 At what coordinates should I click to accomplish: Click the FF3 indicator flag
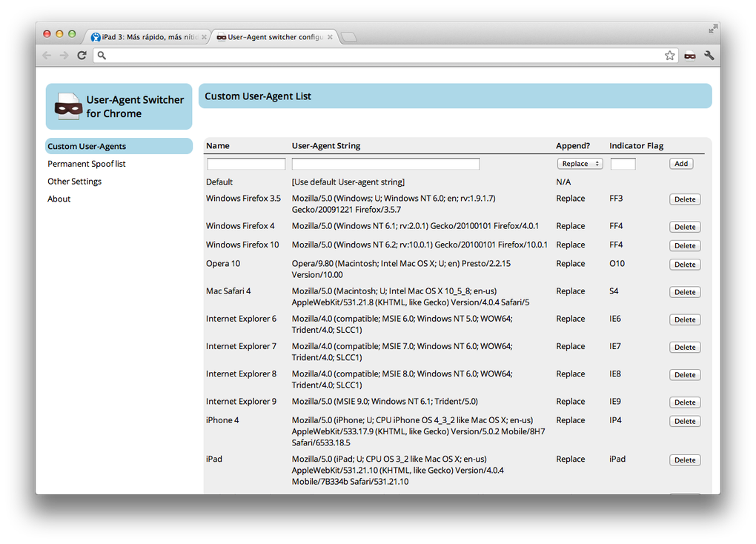point(616,198)
